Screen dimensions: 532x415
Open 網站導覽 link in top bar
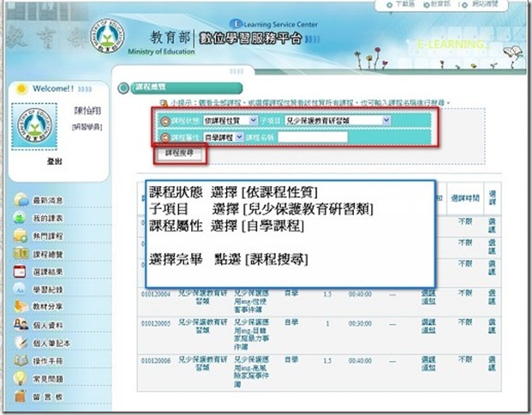click(485, 4)
